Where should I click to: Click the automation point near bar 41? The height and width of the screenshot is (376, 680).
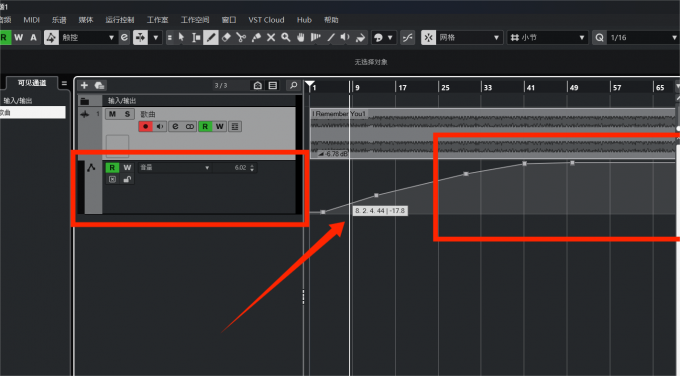525,163
